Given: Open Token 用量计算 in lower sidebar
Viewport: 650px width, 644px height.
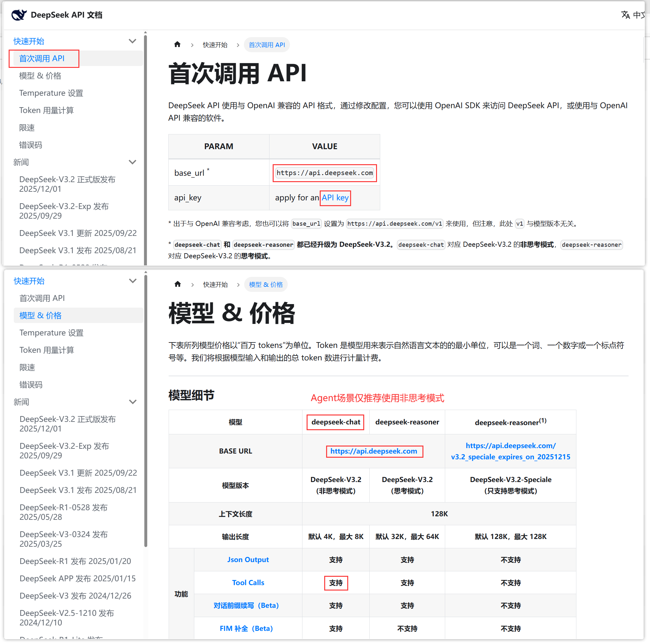Looking at the screenshot, I should 46,350.
